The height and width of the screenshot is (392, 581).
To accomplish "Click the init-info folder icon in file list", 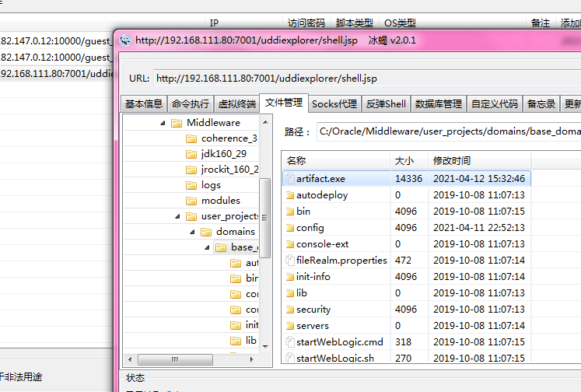I will (x=290, y=277).
